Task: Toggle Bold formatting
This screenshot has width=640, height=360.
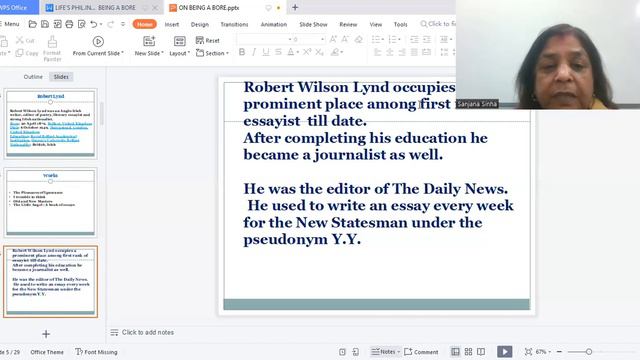Action: (x=242, y=52)
